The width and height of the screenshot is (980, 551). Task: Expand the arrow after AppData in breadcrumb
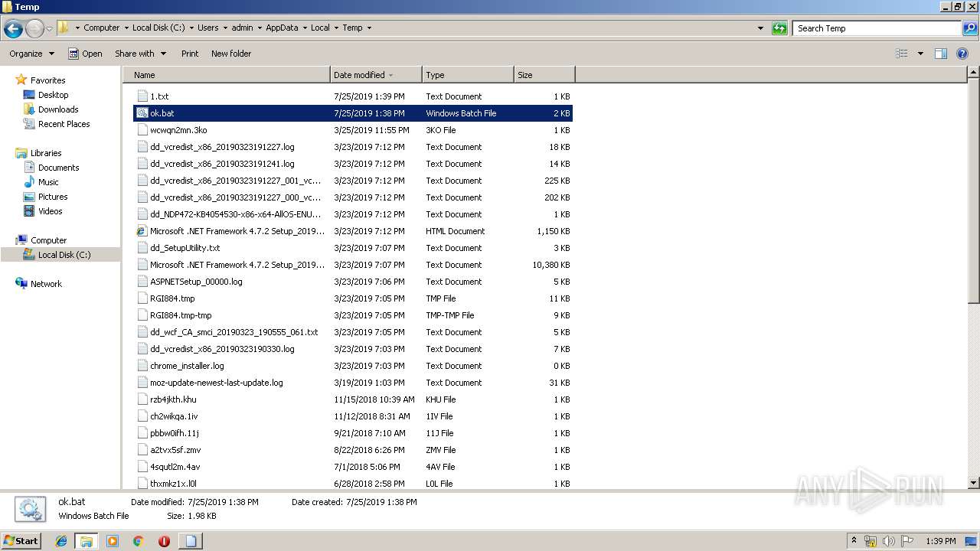click(304, 28)
